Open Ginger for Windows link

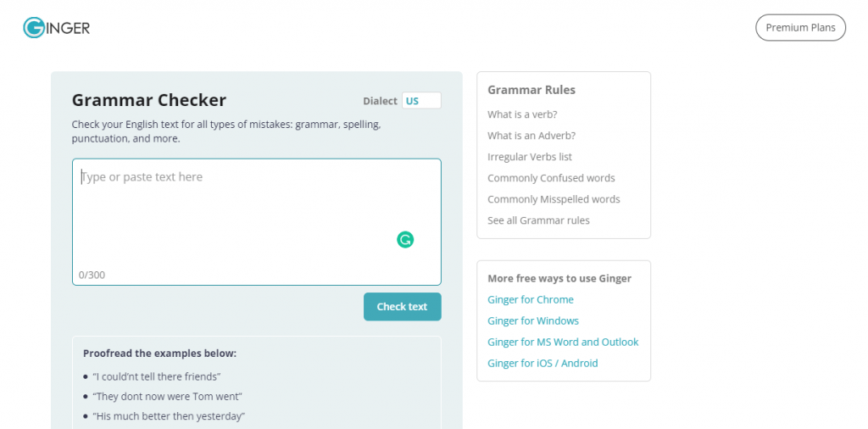(x=533, y=321)
